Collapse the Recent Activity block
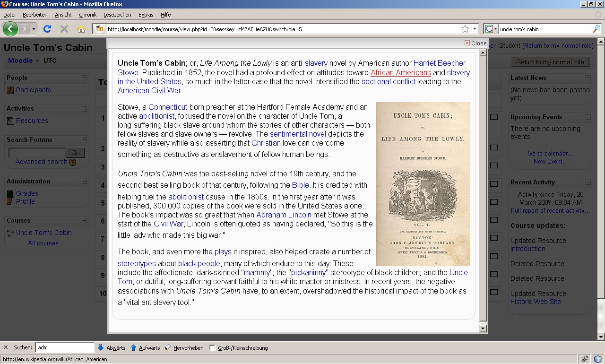The width and height of the screenshot is (605, 364). (x=588, y=182)
